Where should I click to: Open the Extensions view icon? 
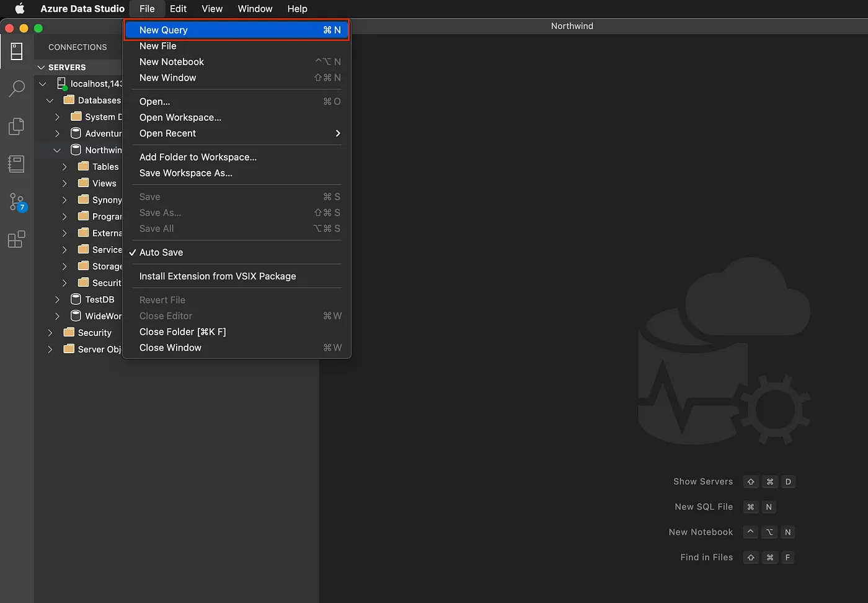pyautogui.click(x=17, y=239)
